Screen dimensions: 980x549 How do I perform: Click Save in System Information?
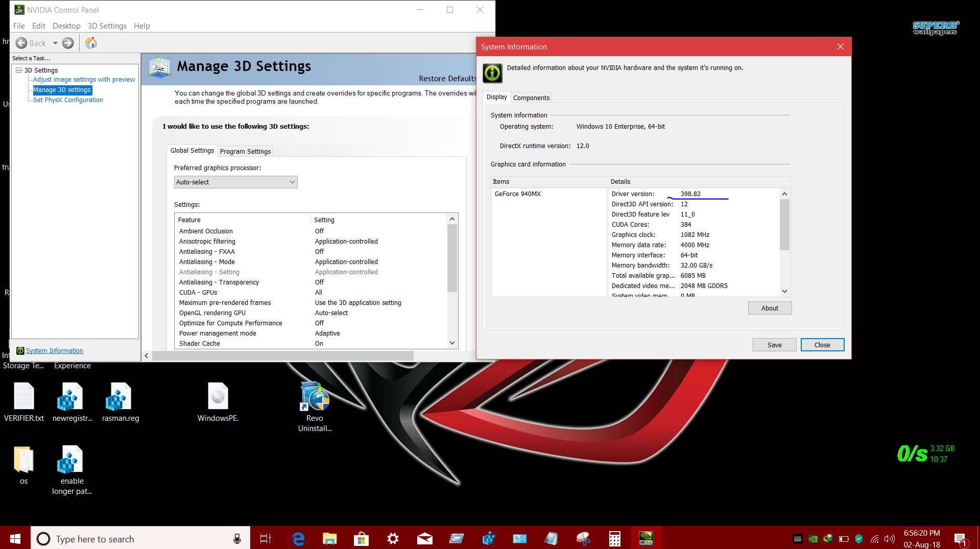point(774,345)
